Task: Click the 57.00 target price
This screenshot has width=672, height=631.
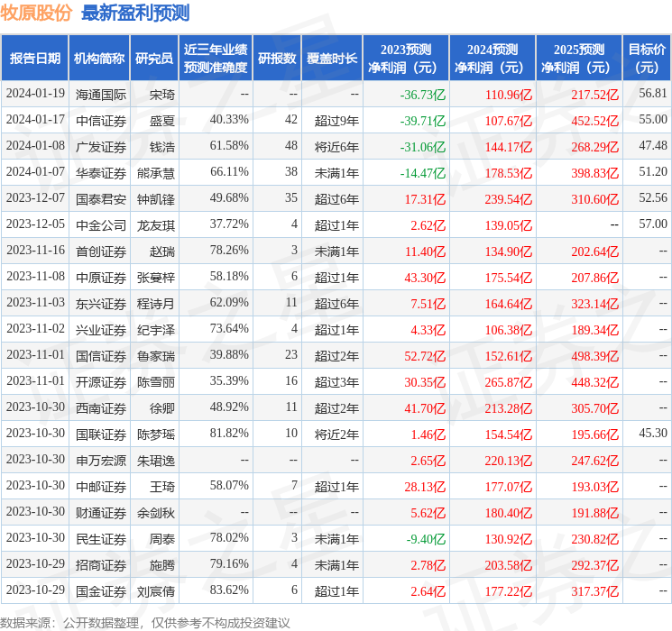Action: point(653,224)
